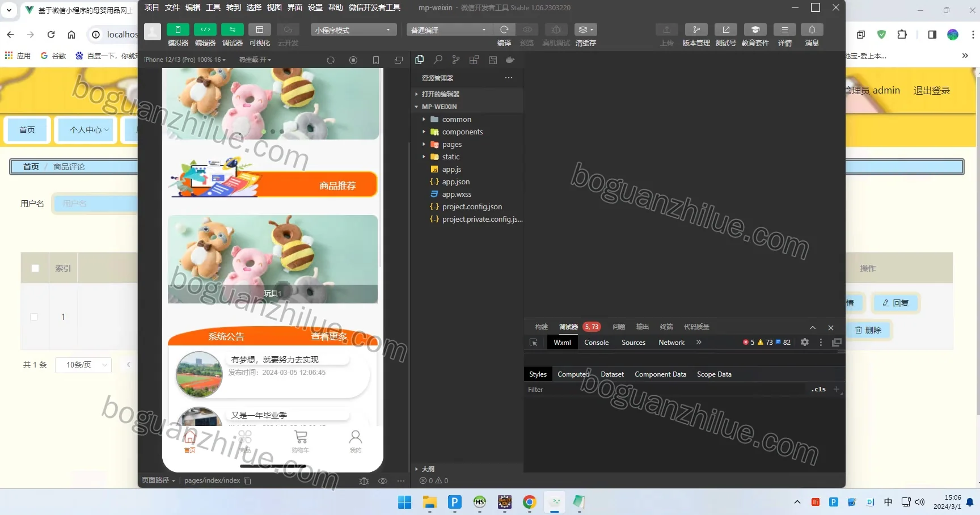The width and height of the screenshot is (980, 515).
Task: Toggle the 编辑器 editor panel button
Action: (x=205, y=30)
